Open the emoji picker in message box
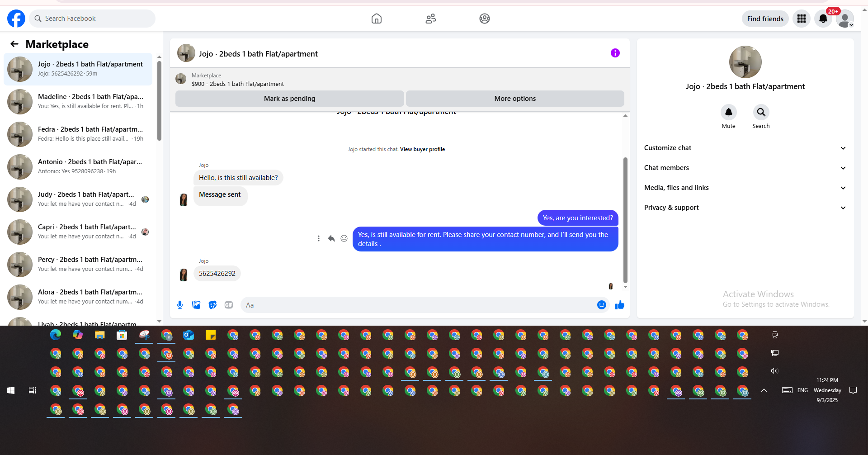The image size is (868, 455). click(602, 305)
